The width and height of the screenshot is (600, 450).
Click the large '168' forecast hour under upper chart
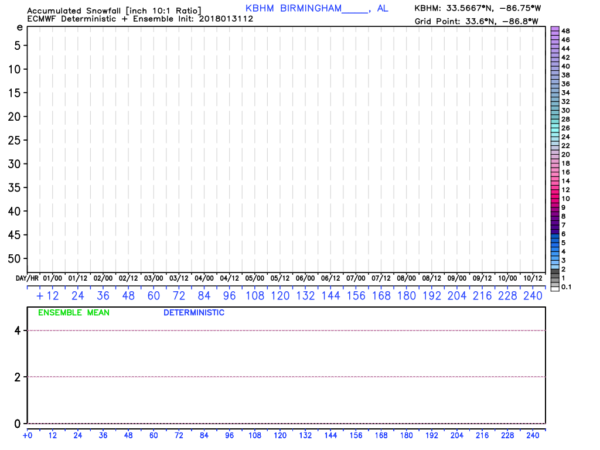(381, 296)
